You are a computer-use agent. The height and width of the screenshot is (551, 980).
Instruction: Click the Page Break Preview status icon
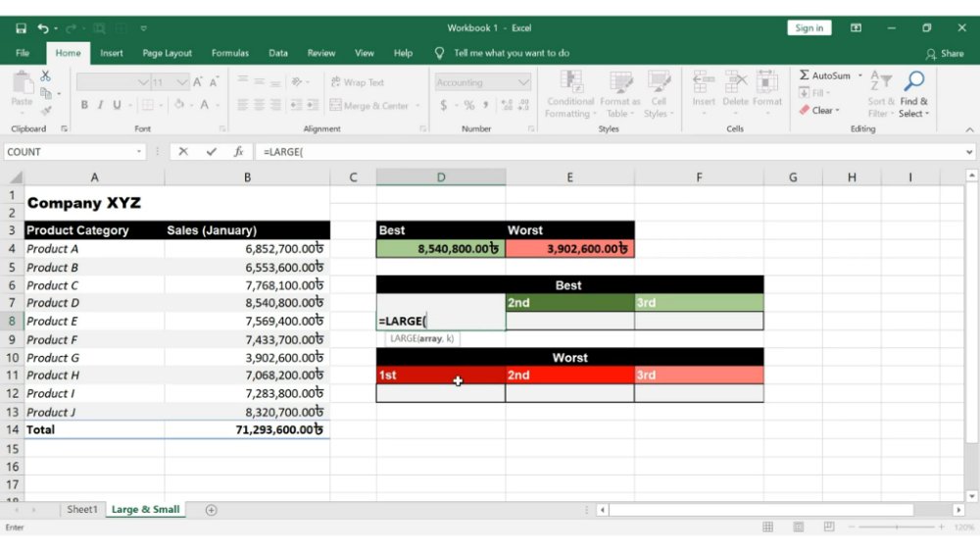coord(829,527)
